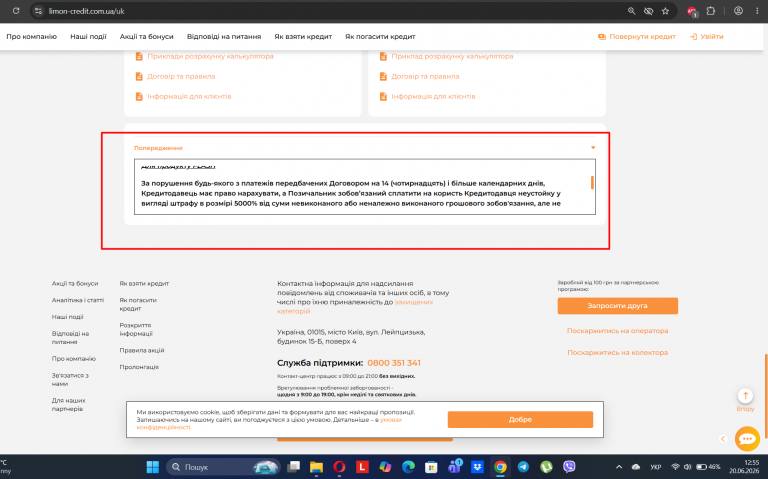Open the orange chat bubble widget
Image resolution: width=768 pixels, height=479 pixels.
747,438
